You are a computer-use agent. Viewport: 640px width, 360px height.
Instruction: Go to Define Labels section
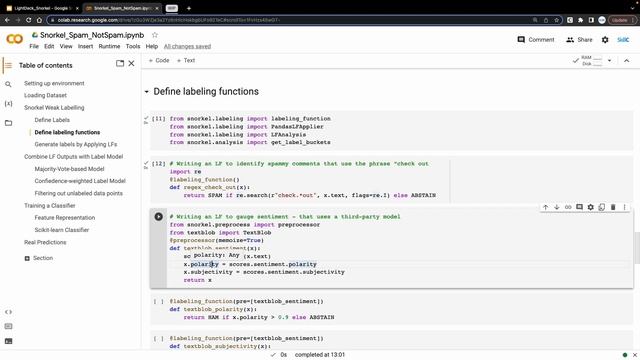(x=52, y=120)
